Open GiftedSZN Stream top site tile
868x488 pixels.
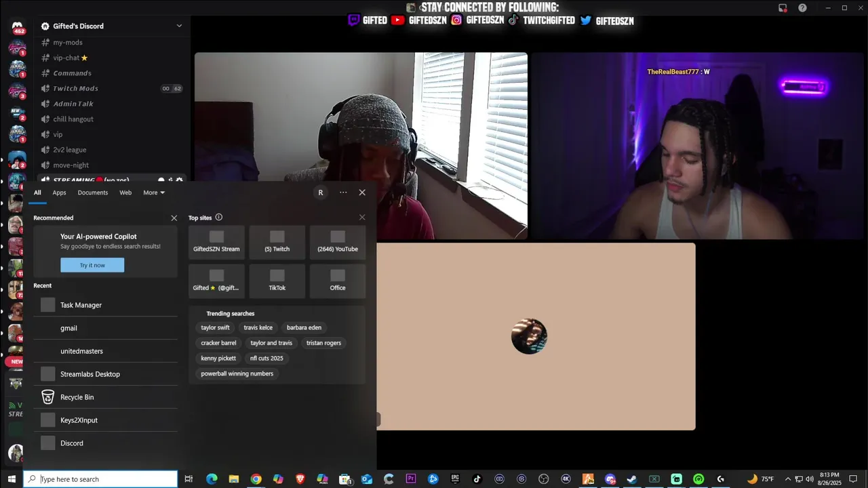point(216,242)
